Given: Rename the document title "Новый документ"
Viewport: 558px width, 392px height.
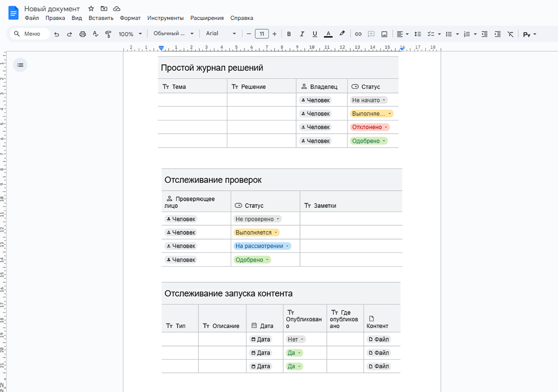Looking at the screenshot, I should [52, 9].
